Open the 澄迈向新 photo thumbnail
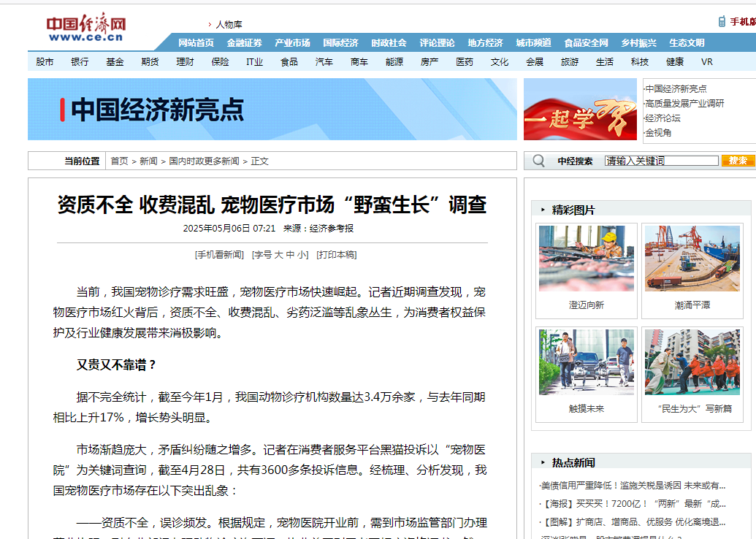The height and width of the screenshot is (539, 756). pyautogui.click(x=587, y=259)
